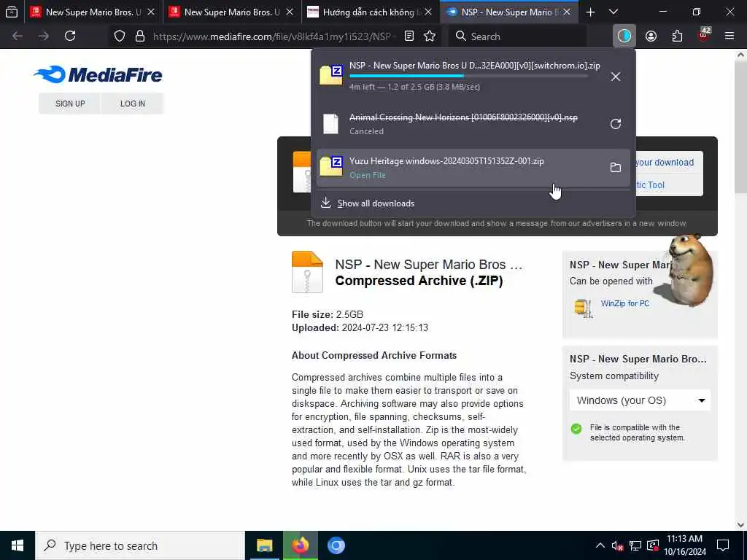Open a new tab with plus button
This screenshot has height=560, width=747.
coord(590,12)
